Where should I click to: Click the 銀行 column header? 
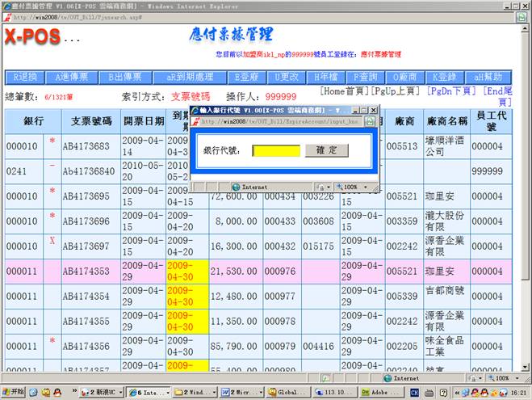34,120
